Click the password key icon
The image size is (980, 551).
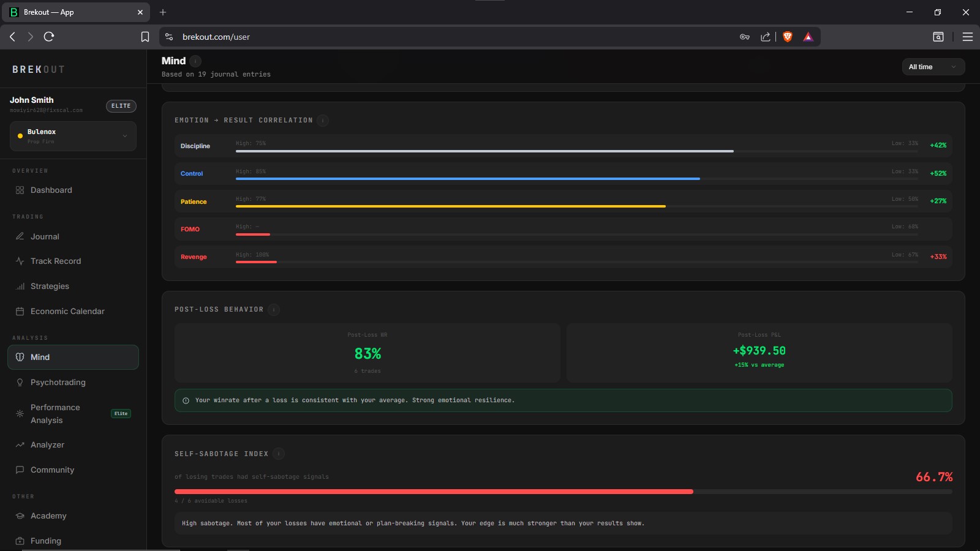coord(745,37)
